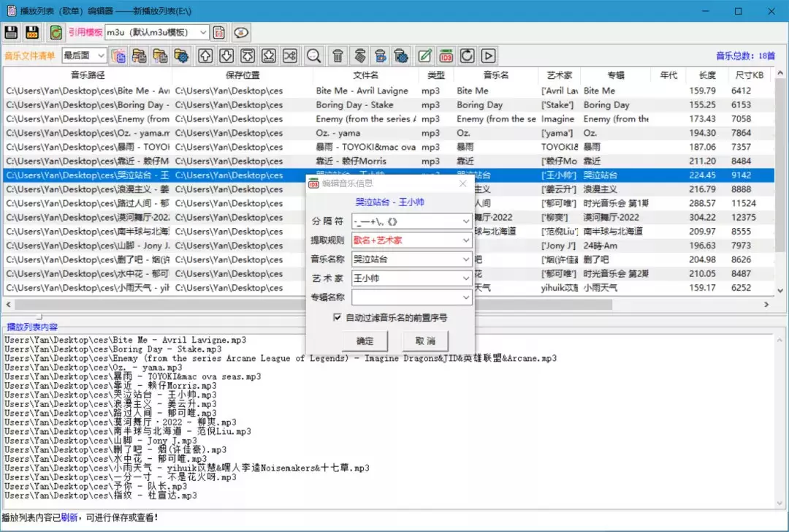Click the save playlist floppy icon
The width and height of the screenshot is (789, 532).
(11, 33)
